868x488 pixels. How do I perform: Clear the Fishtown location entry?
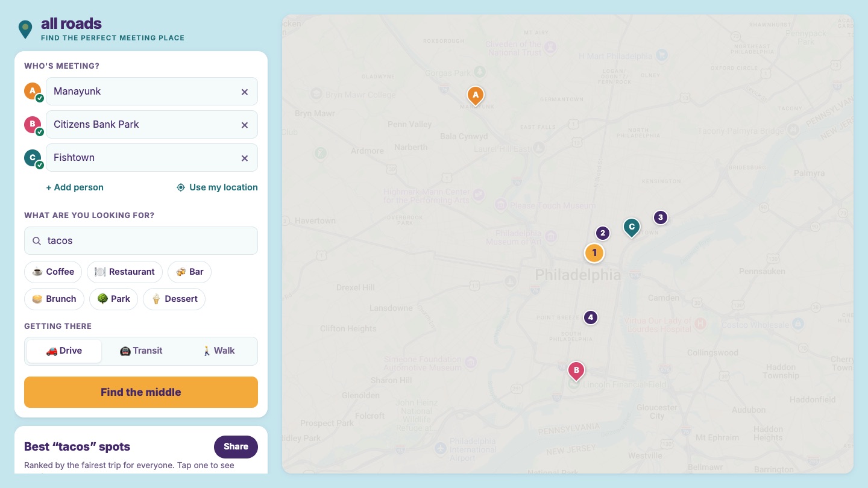tap(245, 158)
